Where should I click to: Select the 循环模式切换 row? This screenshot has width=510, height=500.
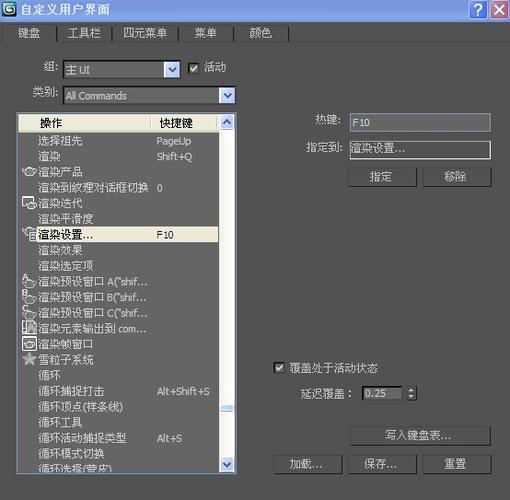coord(119,454)
